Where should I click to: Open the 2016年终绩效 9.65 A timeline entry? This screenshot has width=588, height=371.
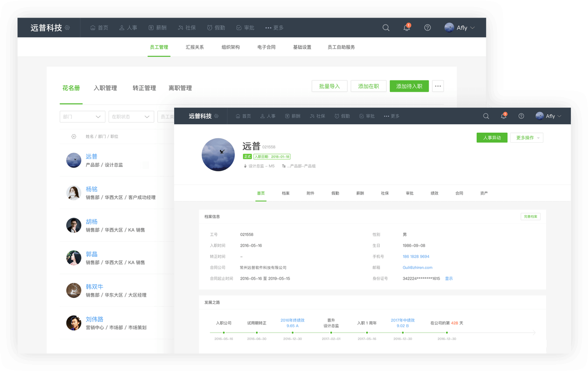[292, 322]
